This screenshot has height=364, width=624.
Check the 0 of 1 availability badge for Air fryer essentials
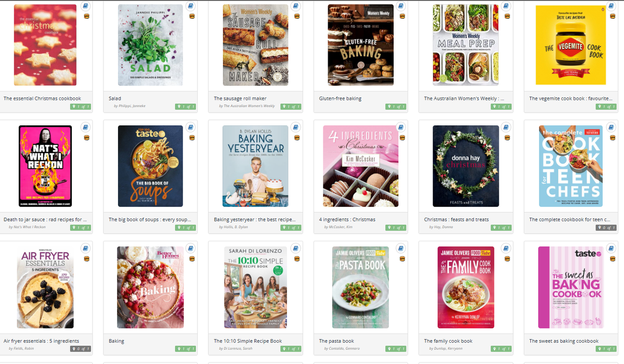point(81,349)
